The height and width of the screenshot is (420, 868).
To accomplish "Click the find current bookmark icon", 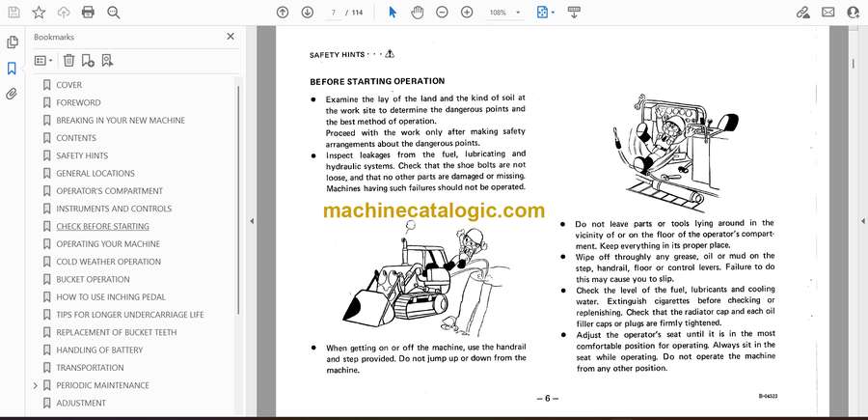I will click(x=107, y=61).
